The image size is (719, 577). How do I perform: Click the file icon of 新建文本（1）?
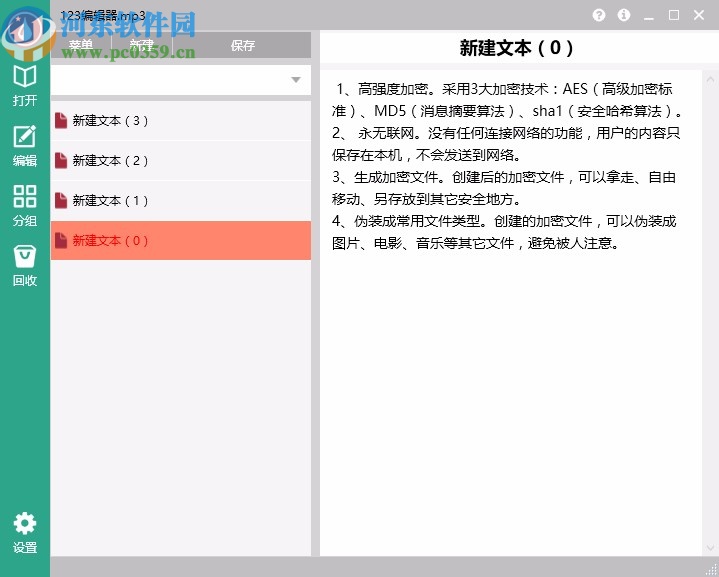point(61,200)
